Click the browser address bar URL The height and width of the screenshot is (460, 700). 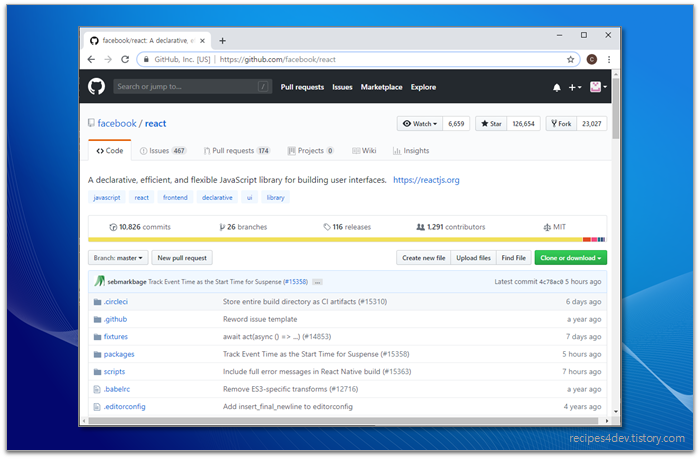[x=277, y=59]
